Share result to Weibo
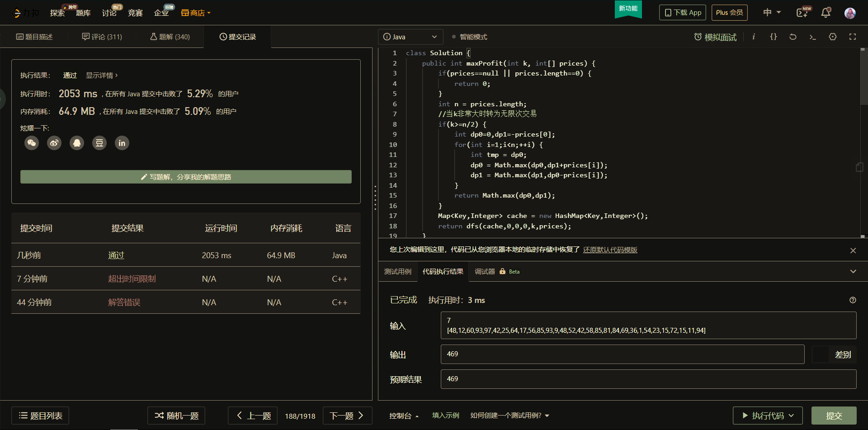 tap(54, 143)
